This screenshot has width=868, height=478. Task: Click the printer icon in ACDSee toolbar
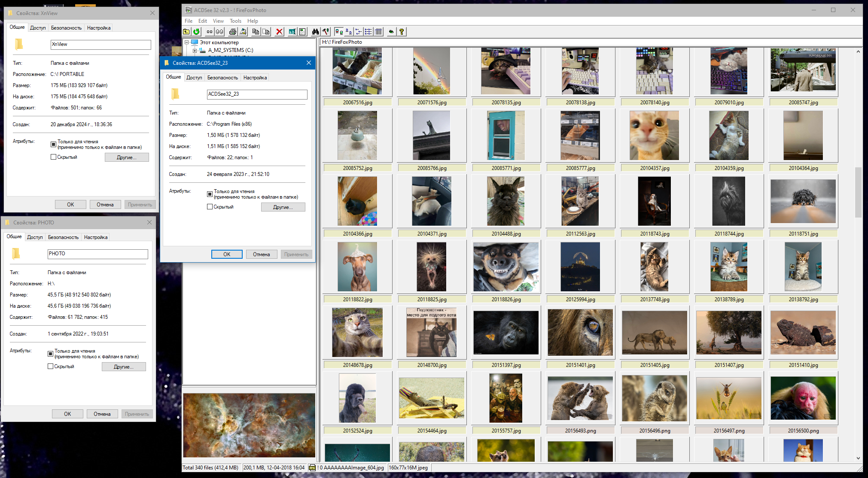[x=232, y=32]
